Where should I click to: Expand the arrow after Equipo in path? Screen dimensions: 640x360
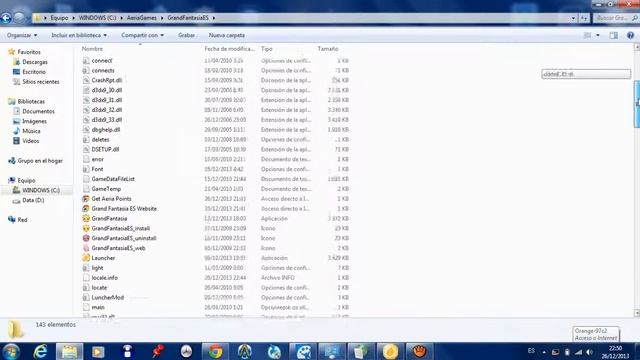tap(73, 18)
